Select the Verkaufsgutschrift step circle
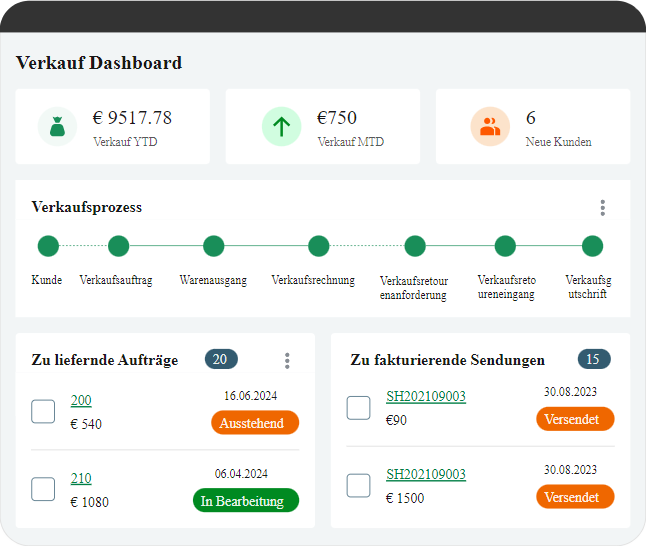This screenshot has width=649, height=546. (x=593, y=246)
